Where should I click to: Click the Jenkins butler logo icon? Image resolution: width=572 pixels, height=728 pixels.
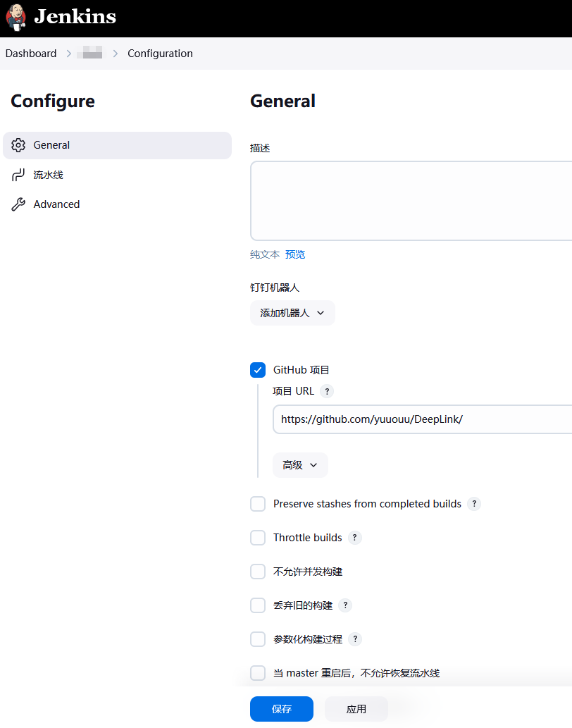click(x=15, y=18)
